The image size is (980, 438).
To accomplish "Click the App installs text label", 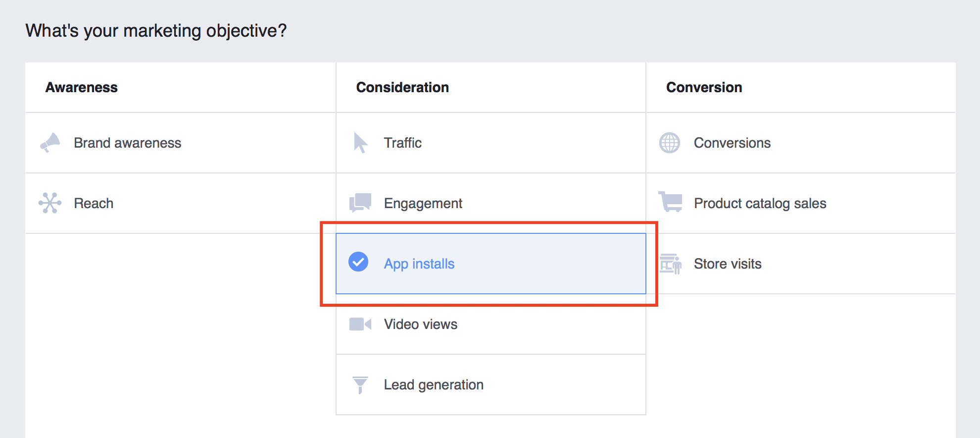I will point(419,264).
